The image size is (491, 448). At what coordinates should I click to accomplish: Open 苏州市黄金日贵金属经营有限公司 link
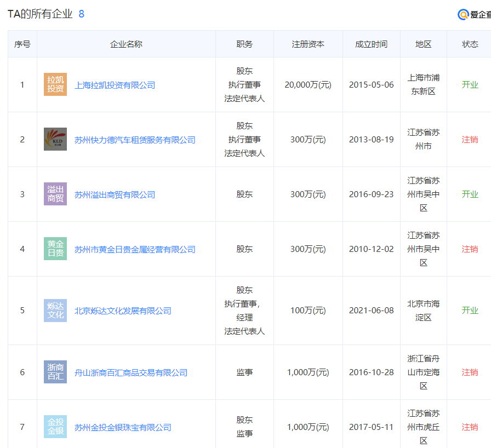(x=135, y=249)
